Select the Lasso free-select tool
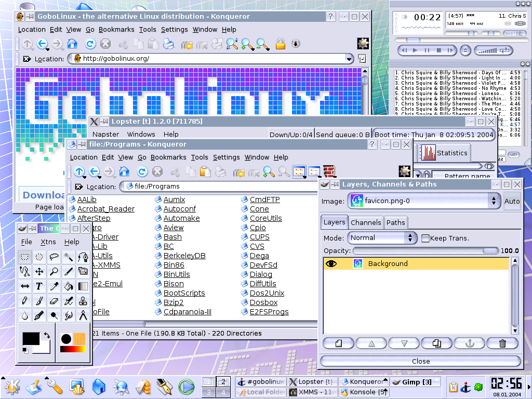This screenshot has height=399, width=532. [54, 257]
